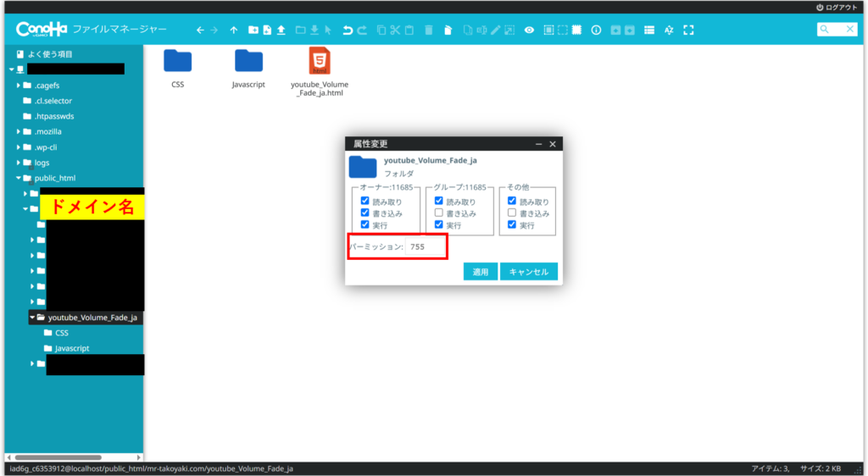Collapse youtube_Volume_Fade_ja tree arrow
Viewport: 868px width, 476px height.
point(33,318)
